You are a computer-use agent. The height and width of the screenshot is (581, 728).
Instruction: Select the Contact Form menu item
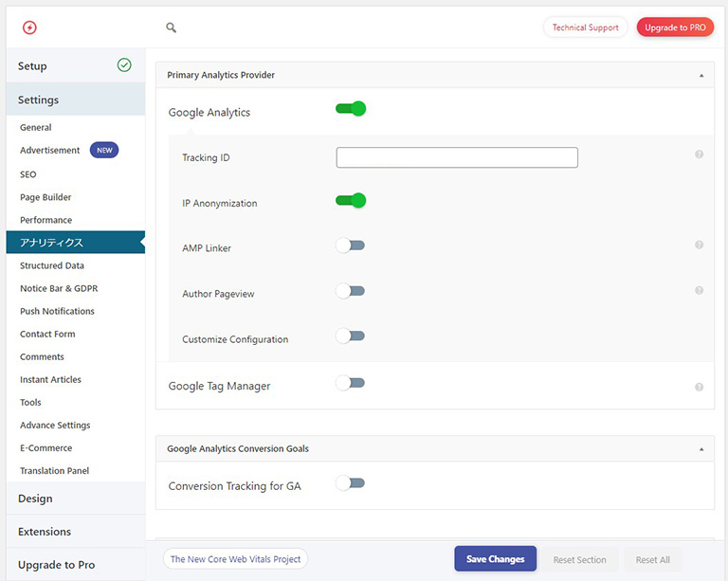pyautogui.click(x=47, y=334)
